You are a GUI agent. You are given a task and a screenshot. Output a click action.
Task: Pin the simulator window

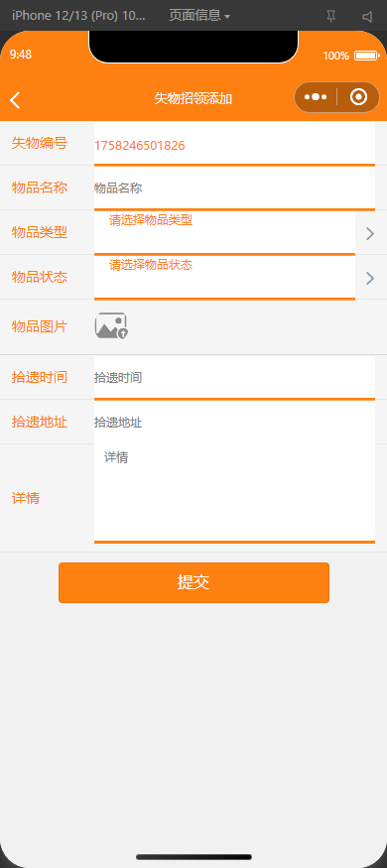coord(331,16)
